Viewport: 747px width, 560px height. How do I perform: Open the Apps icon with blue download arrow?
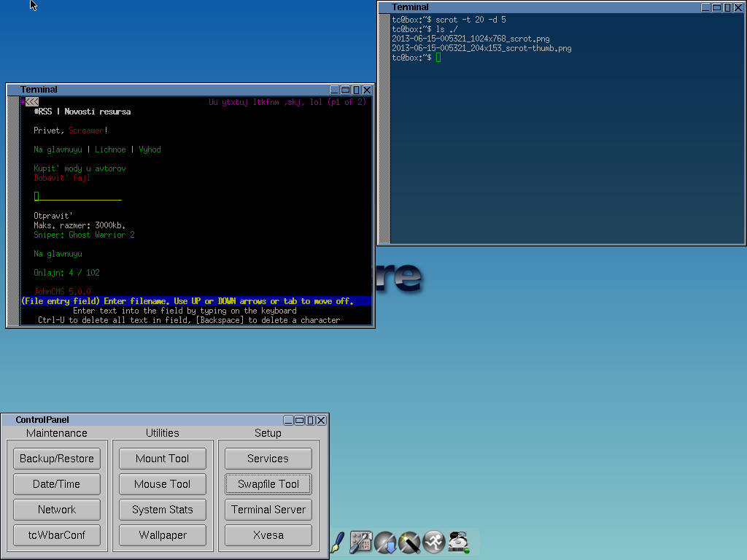coord(385,542)
